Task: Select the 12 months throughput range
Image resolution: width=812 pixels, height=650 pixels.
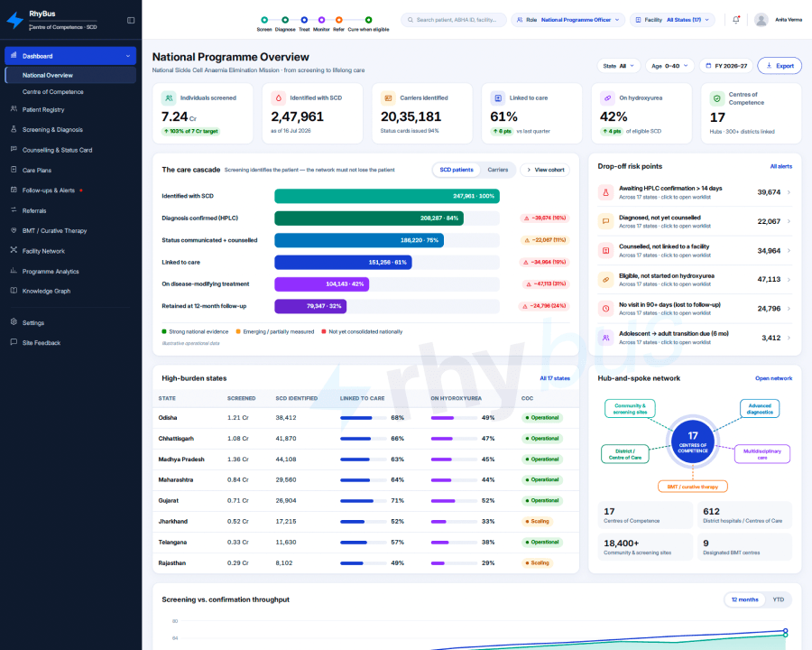Action: click(x=744, y=599)
